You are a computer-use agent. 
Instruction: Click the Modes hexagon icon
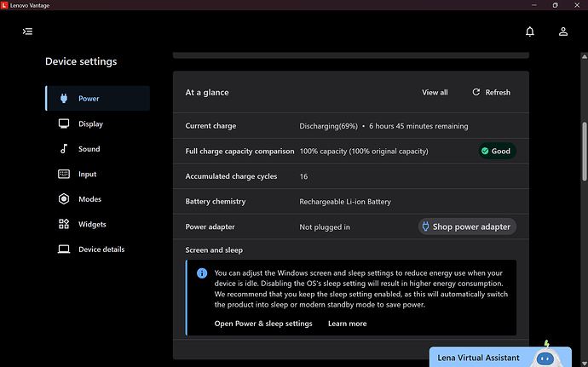[x=64, y=199]
